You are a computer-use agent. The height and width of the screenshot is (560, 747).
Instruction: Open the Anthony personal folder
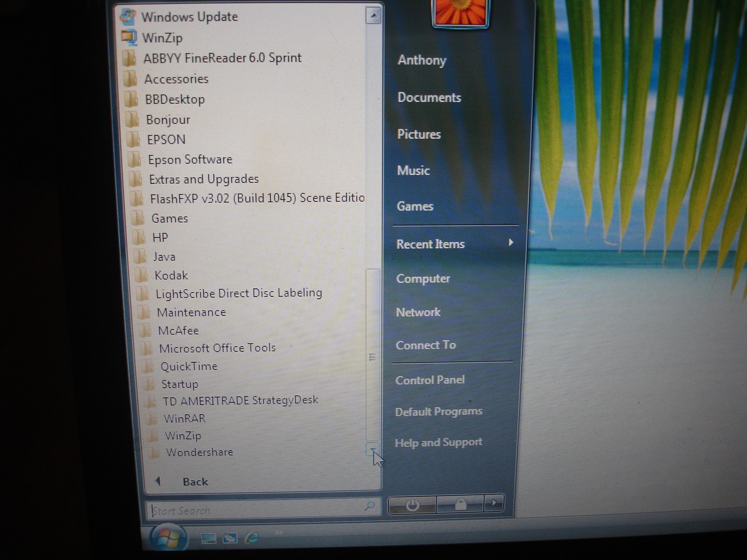coord(422,60)
